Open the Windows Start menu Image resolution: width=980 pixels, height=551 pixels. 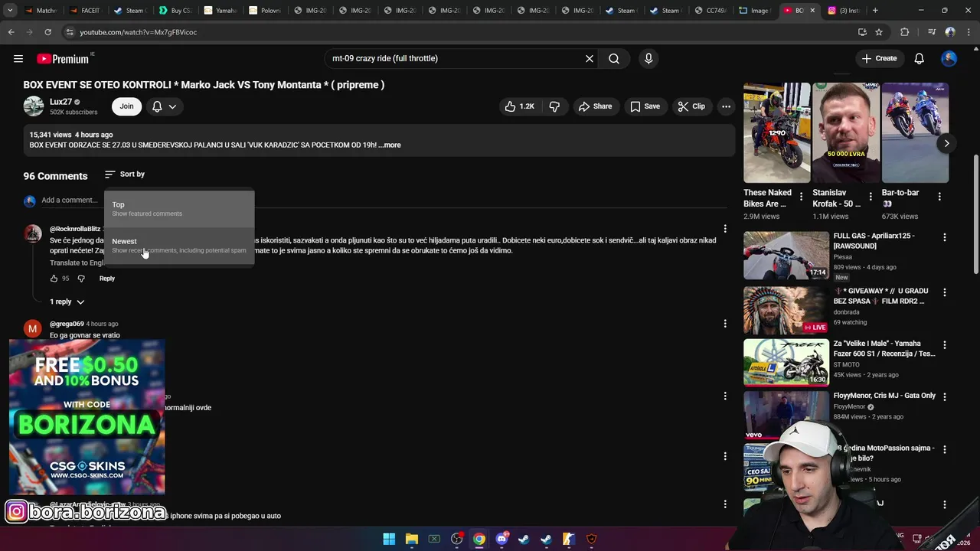[389, 539]
